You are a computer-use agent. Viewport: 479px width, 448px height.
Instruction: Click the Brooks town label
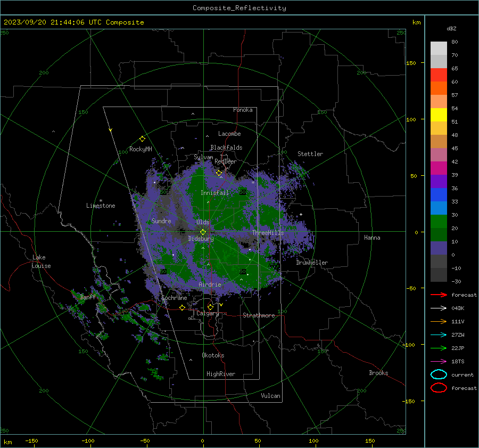(378, 373)
